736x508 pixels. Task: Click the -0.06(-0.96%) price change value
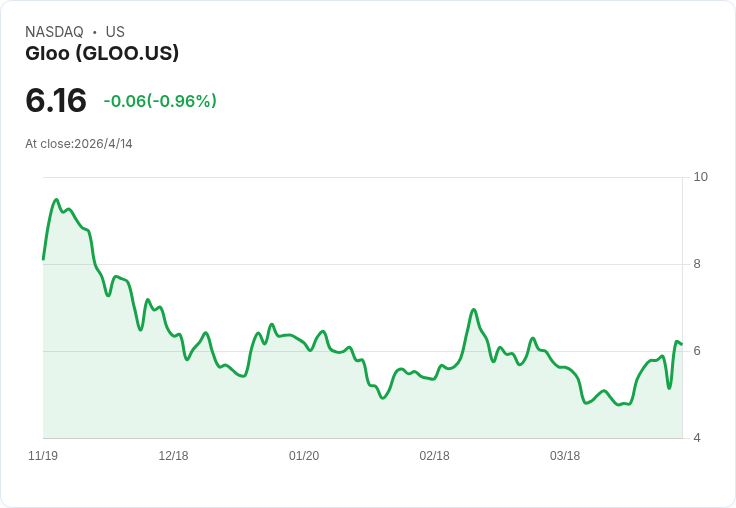(160, 101)
